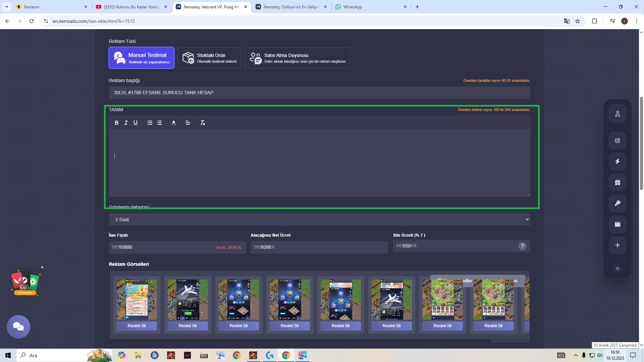The height and width of the screenshot is (362, 644).
Task: Open the Windows Start menu
Action: point(8,355)
